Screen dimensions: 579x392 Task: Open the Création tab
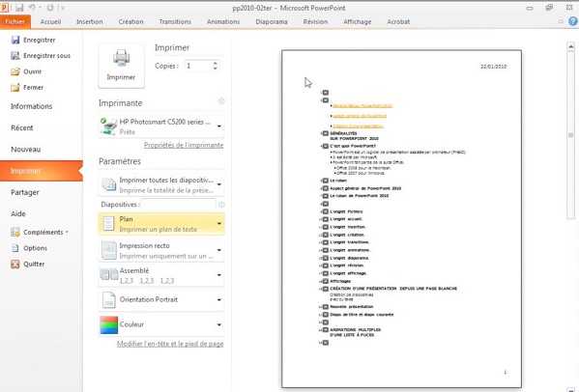pyautogui.click(x=131, y=22)
